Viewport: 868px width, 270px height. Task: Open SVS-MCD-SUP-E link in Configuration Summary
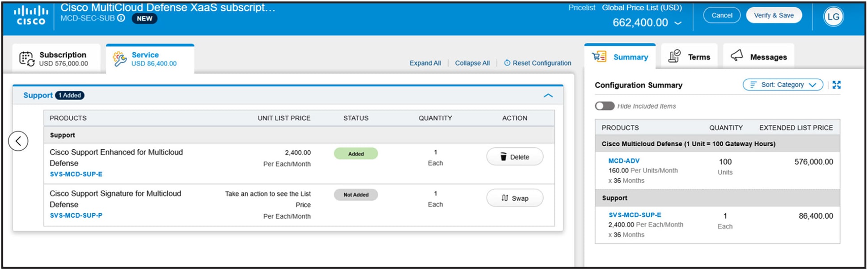click(x=635, y=215)
